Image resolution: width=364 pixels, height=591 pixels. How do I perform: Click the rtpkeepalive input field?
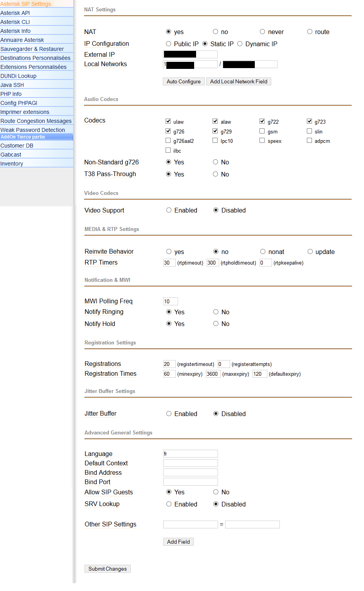(x=266, y=263)
